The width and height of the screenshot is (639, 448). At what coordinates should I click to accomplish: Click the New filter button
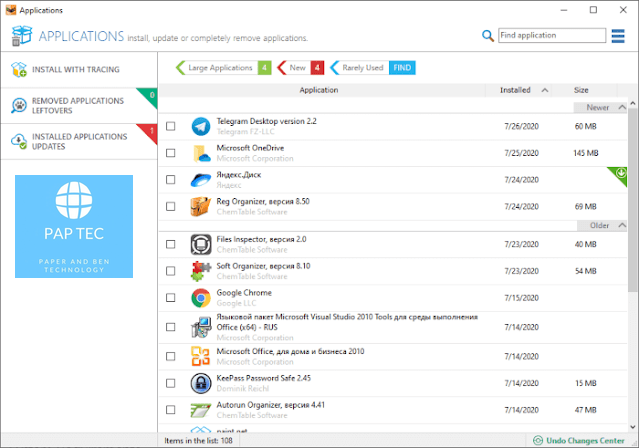pyautogui.click(x=300, y=68)
